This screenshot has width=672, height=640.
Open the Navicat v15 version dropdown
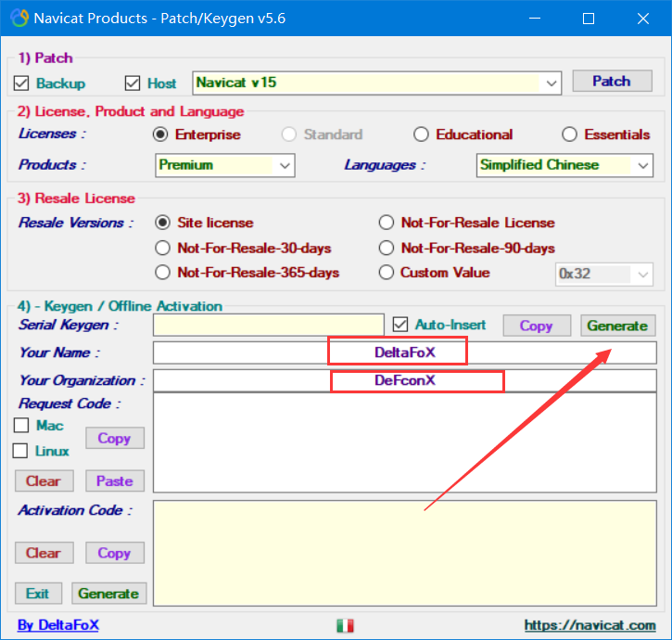[x=377, y=83]
